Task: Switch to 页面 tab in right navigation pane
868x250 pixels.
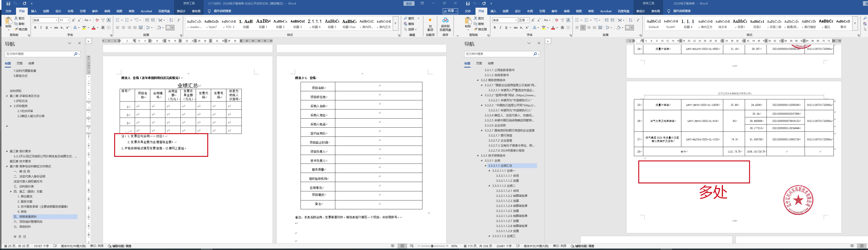Action: point(479,63)
